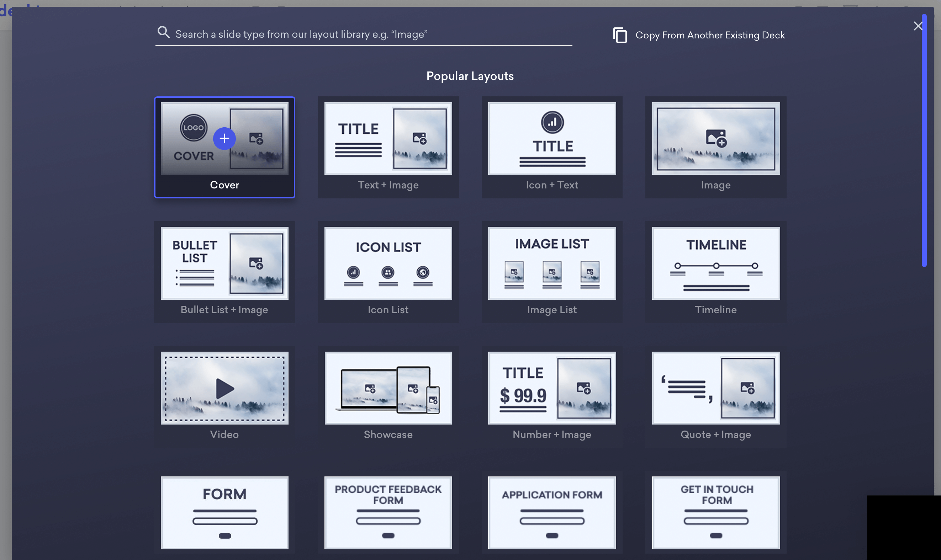Click the blue plus on Cover layout

224,139
